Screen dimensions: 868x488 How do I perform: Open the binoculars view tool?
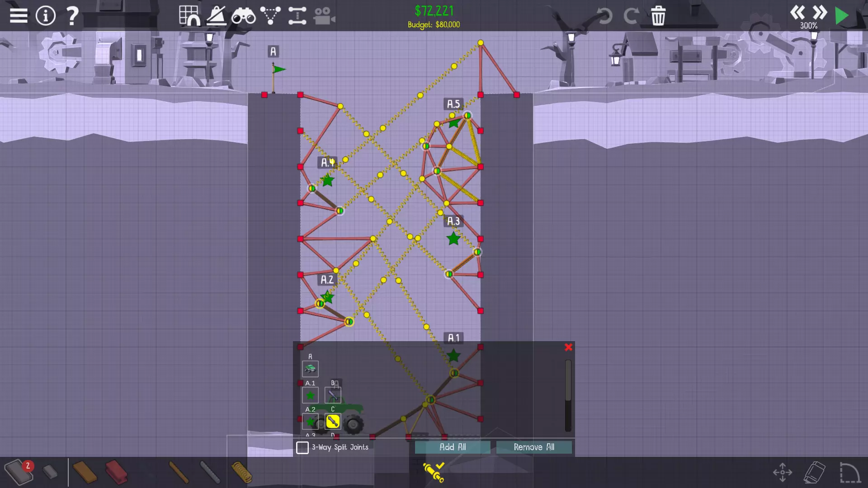pyautogui.click(x=243, y=16)
